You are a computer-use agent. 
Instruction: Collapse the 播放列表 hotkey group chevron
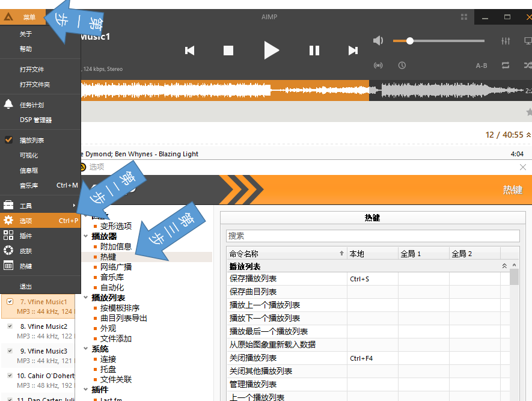click(504, 266)
